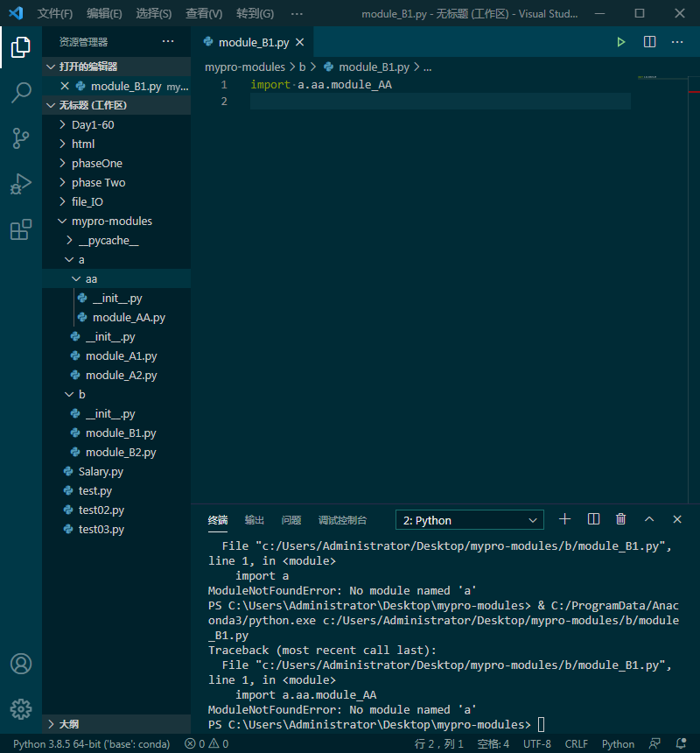
Task: Change language mode Python in status bar
Action: 618,744
